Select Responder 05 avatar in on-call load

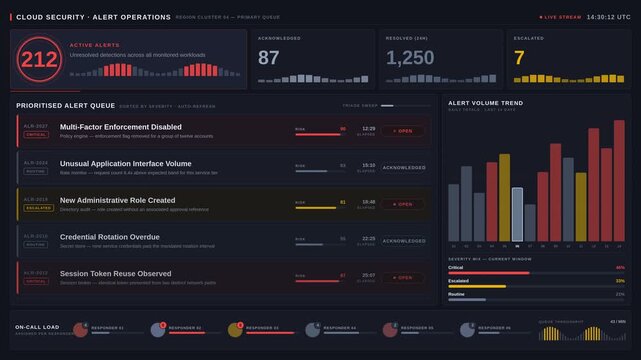pos(390,330)
